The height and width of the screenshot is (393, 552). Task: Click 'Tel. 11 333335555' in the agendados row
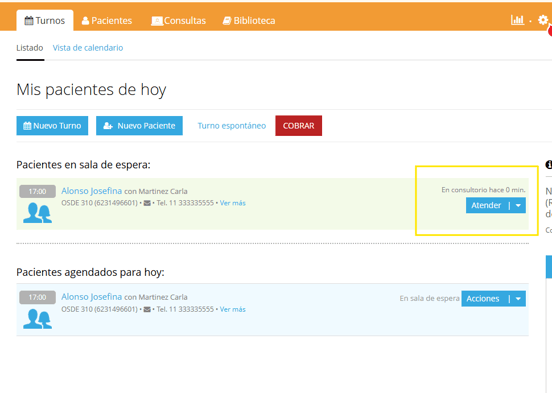[185, 310]
